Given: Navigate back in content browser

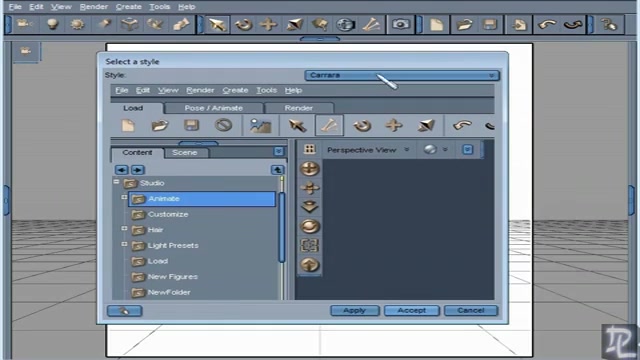Looking at the screenshot, I should [122, 170].
